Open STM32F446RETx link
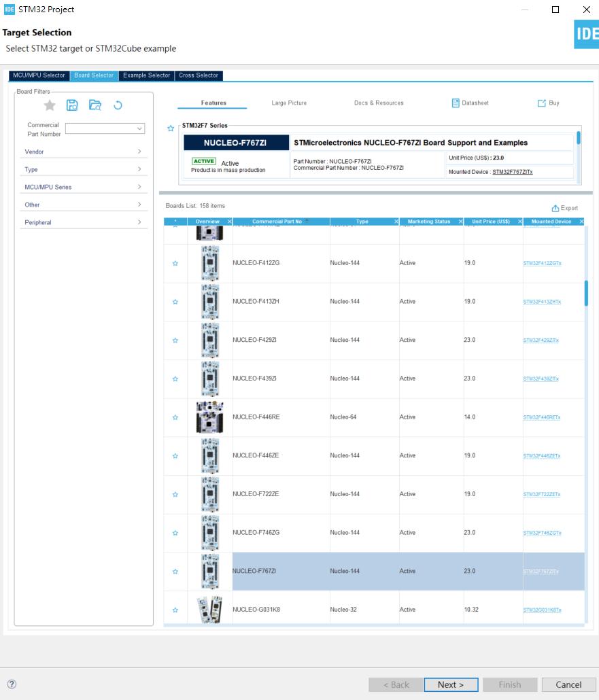The width and height of the screenshot is (599, 700). (542, 417)
